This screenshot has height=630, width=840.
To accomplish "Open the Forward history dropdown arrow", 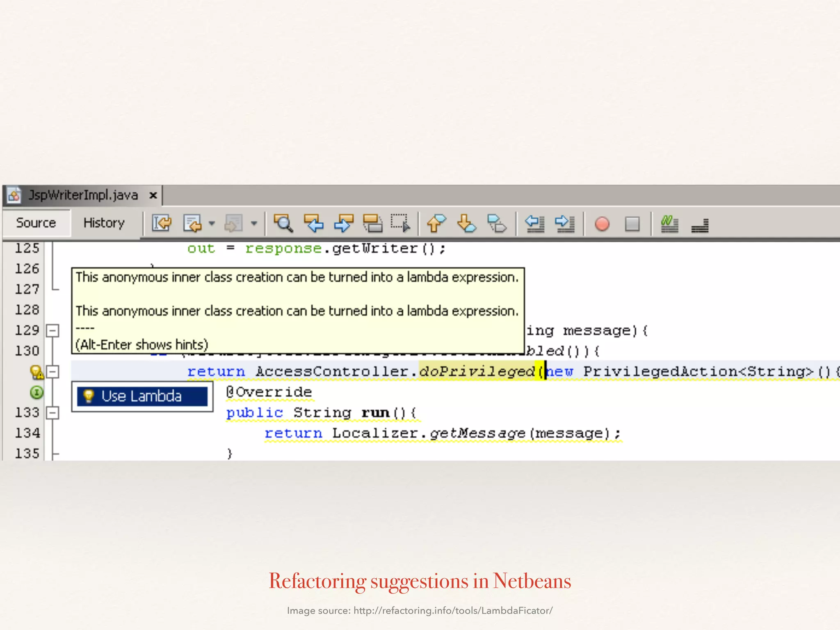I will 254,224.
